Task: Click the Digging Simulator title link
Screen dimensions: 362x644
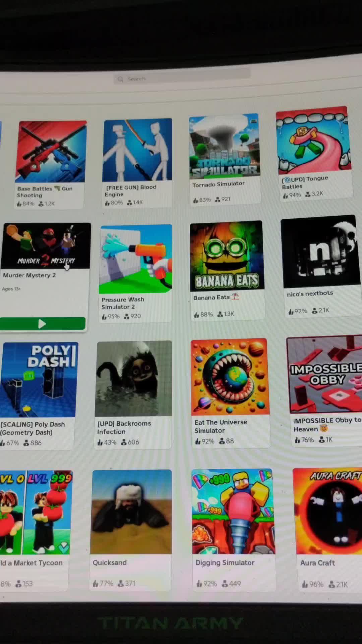Action: click(x=225, y=563)
